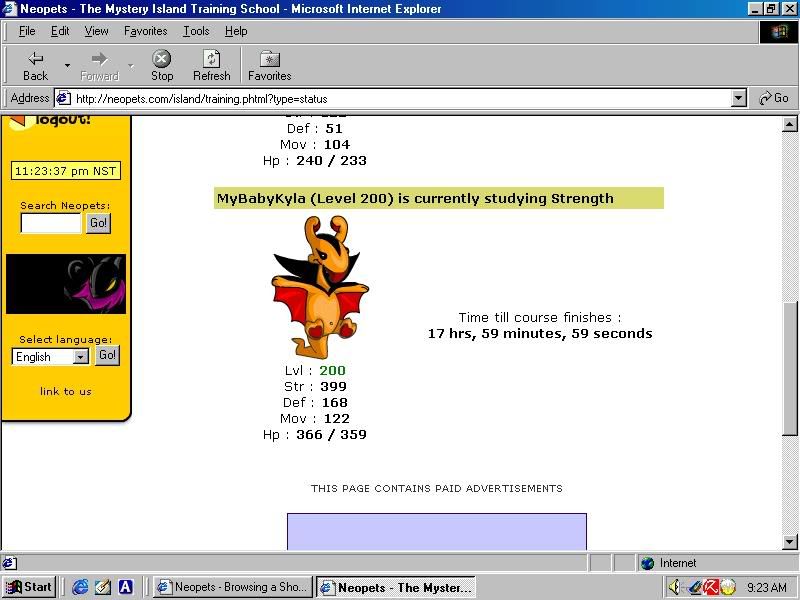The image size is (800, 600).
Task: Click the Address bar URL field
Action: tap(401, 98)
